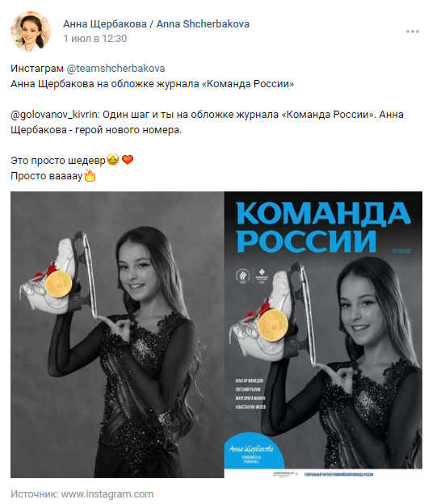Open the left photo by the girl's face
The height and width of the screenshot is (504, 424).
pyautogui.click(x=136, y=270)
